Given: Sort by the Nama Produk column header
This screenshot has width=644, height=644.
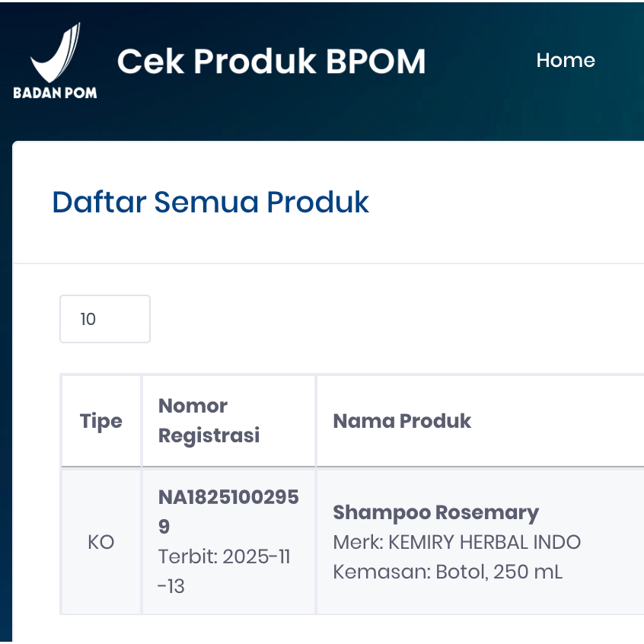Looking at the screenshot, I should tap(402, 421).
